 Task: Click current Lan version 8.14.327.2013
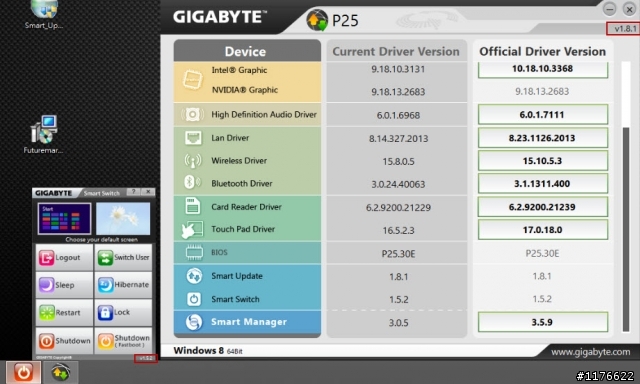[x=398, y=139]
